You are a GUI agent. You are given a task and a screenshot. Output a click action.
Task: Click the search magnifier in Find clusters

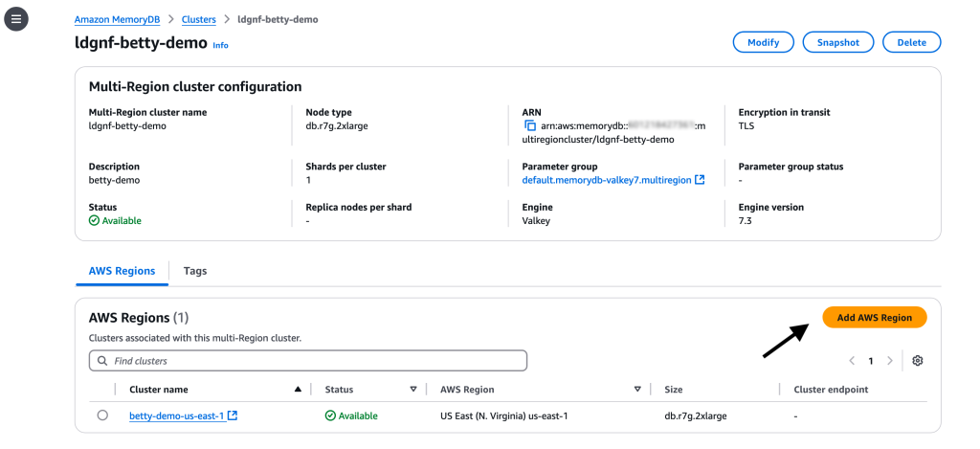coord(102,361)
